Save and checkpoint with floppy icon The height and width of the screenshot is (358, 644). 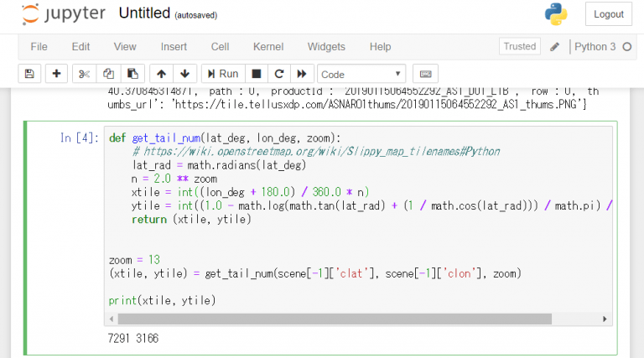pyautogui.click(x=29, y=74)
